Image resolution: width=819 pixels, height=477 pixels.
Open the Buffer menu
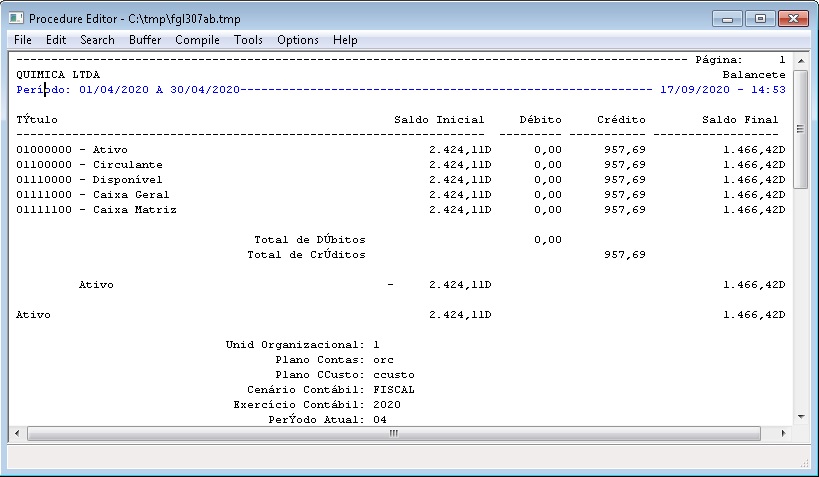tap(145, 40)
